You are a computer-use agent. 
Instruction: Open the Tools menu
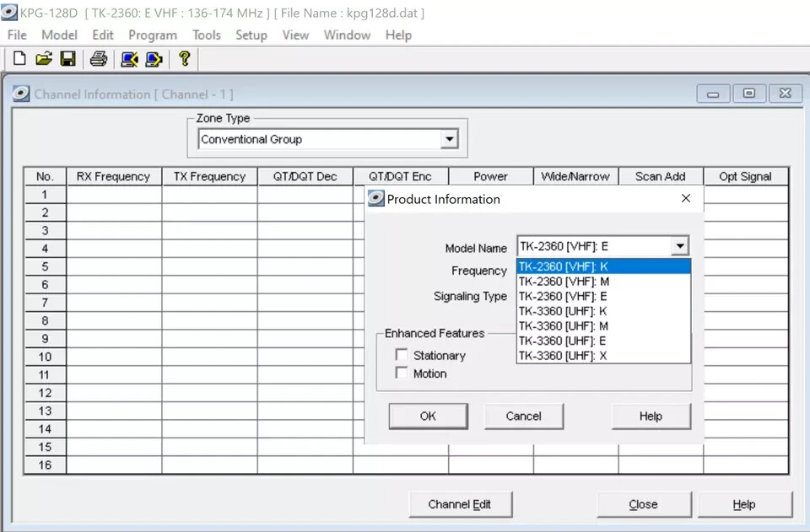[x=206, y=35]
